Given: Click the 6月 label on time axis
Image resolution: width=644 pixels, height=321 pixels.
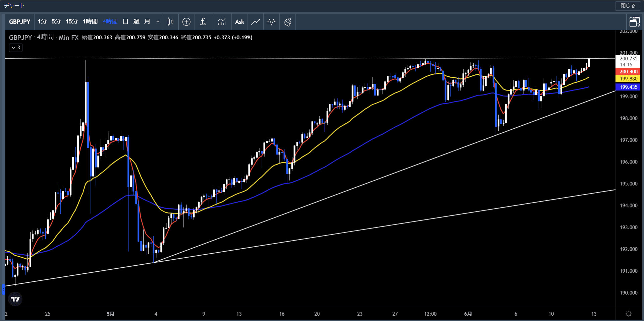Looking at the screenshot, I should click(x=468, y=314).
